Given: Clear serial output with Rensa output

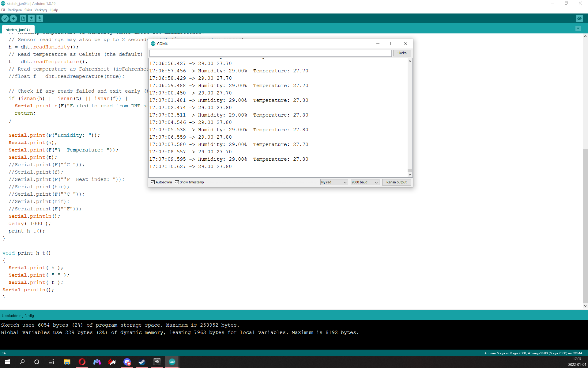Looking at the screenshot, I should (396, 182).
